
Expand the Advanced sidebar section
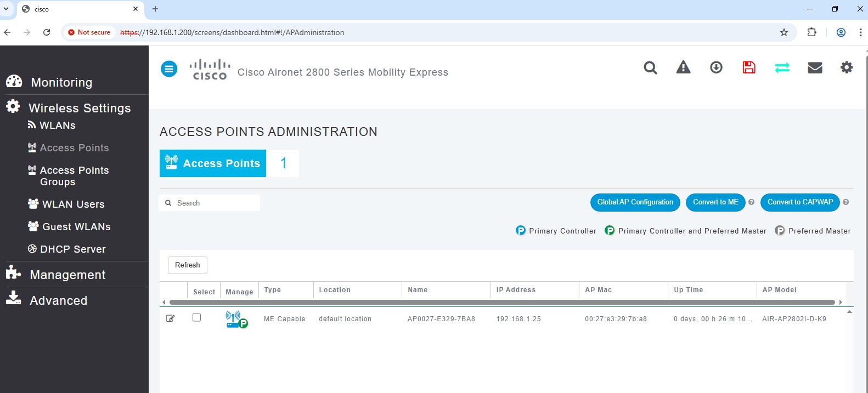point(58,300)
